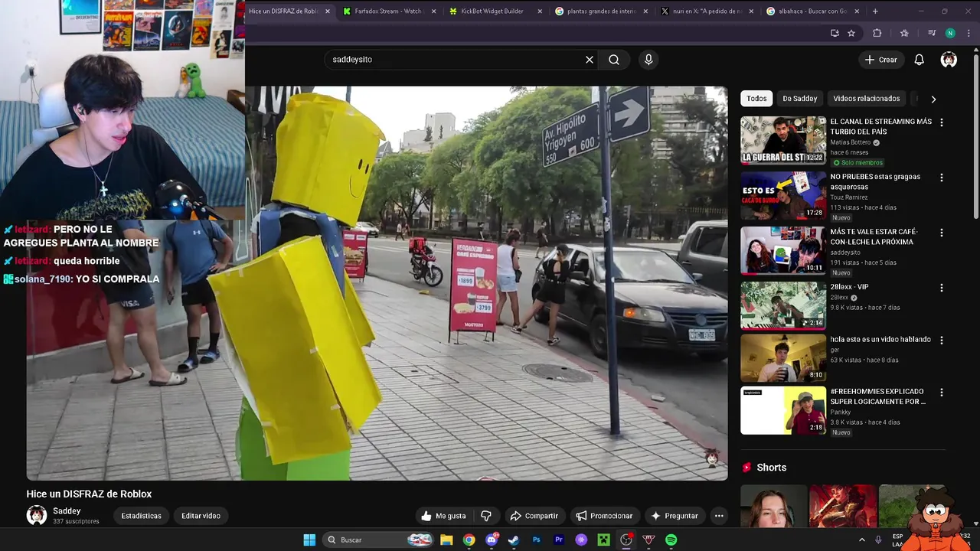Click the video player area

[x=377, y=283]
